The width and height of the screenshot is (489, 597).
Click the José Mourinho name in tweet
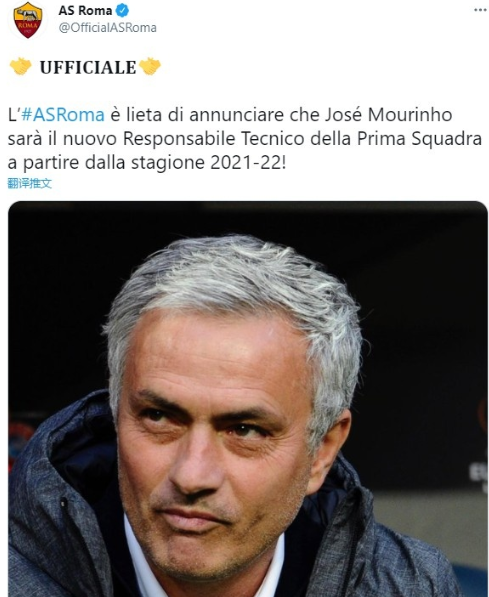(x=388, y=115)
